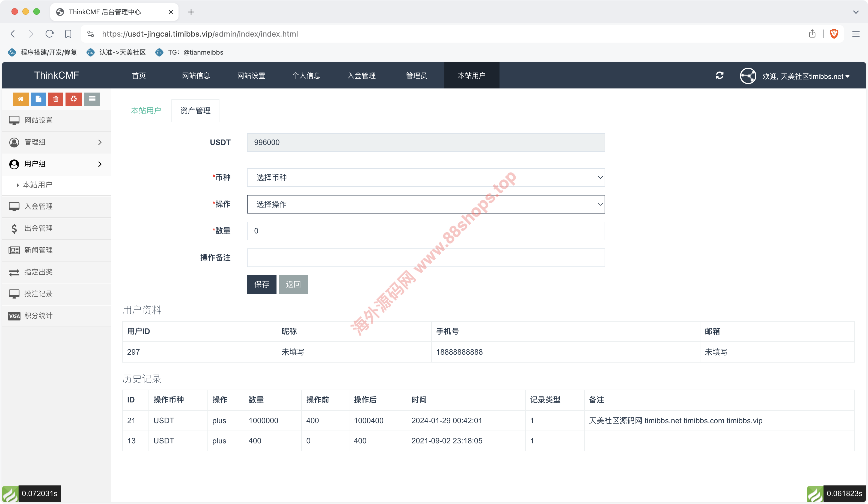868x504 pixels.
Task: Bookmark this page via bookmark icon
Action: click(x=68, y=34)
